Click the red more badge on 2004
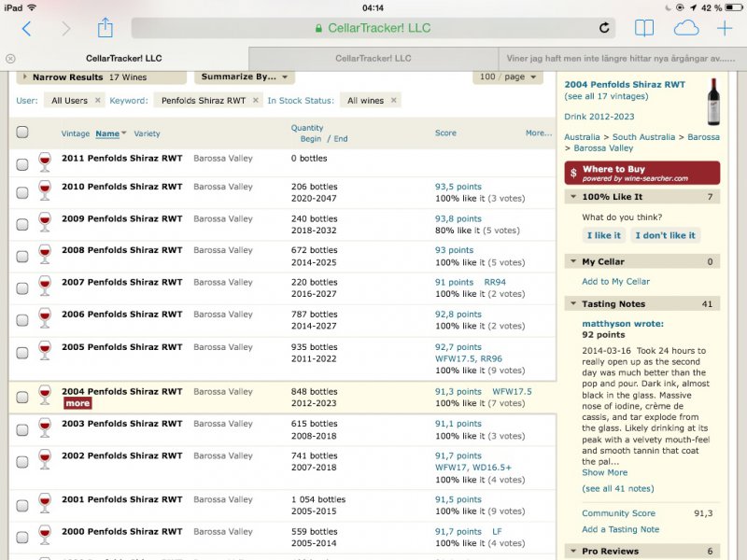This screenshot has width=747, height=560. point(78,403)
